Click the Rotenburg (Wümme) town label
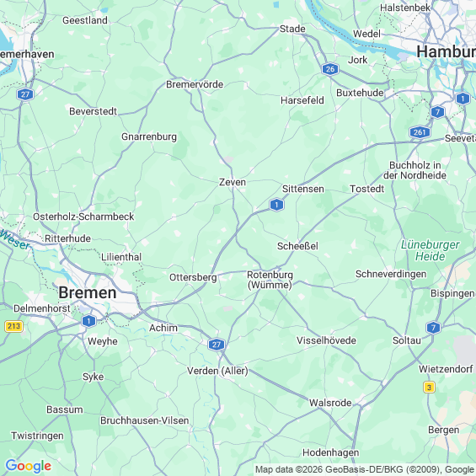Image resolution: width=476 pixels, height=476 pixels. click(x=270, y=280)
